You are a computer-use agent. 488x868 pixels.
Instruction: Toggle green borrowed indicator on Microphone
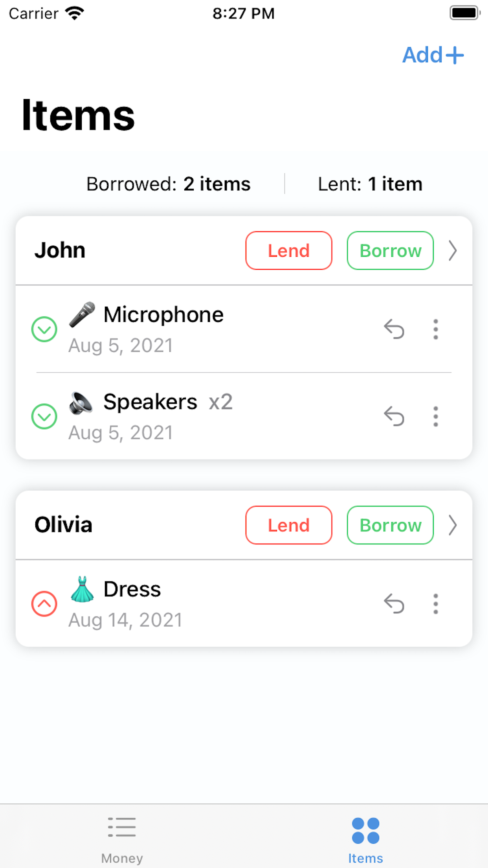44,329
